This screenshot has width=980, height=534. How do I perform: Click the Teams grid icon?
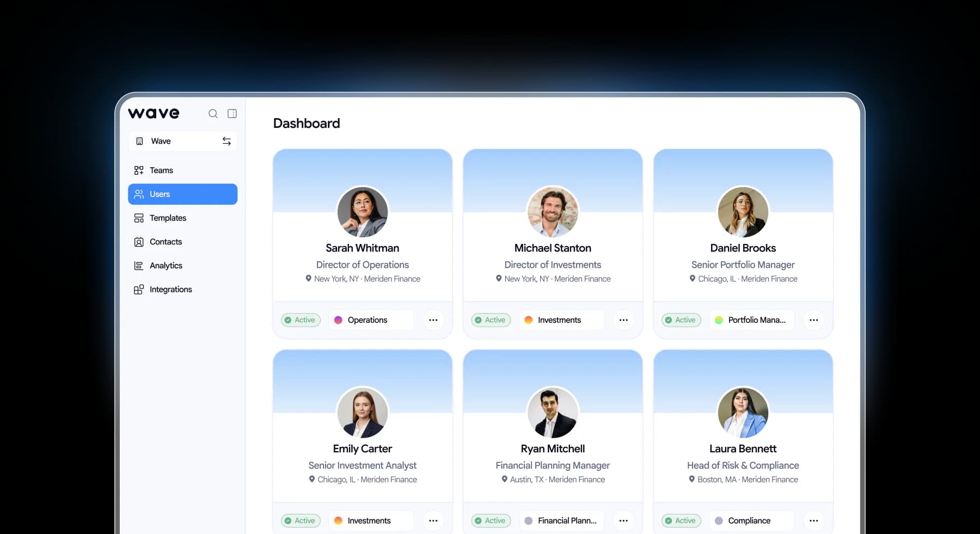139,170
